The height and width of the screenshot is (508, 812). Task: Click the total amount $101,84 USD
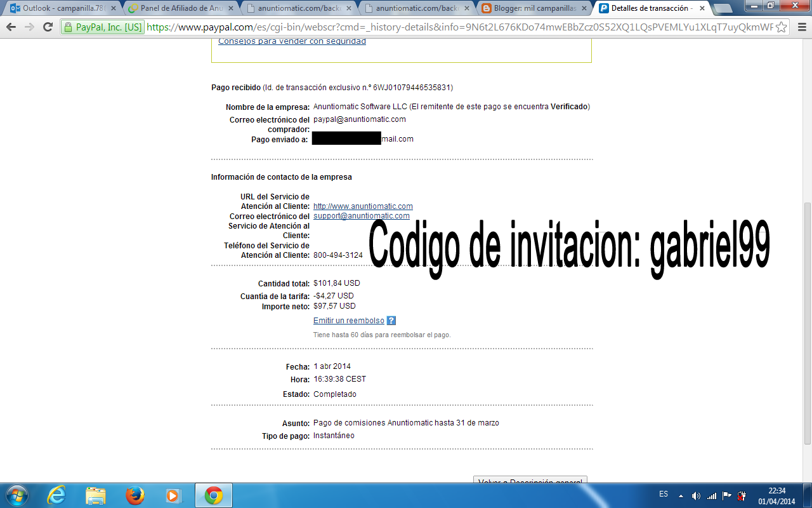click(x=337, y=283)
